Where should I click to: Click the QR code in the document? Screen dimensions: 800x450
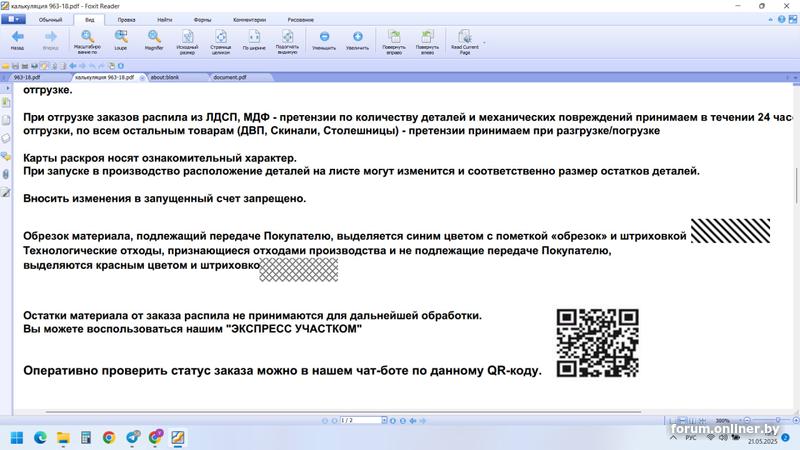click(597, 343)
